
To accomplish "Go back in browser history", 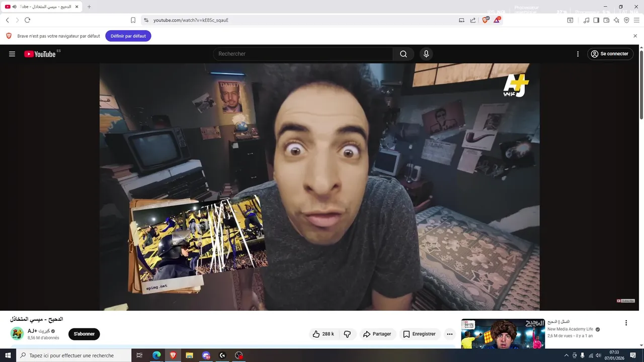I will click(x=8, y=20).
